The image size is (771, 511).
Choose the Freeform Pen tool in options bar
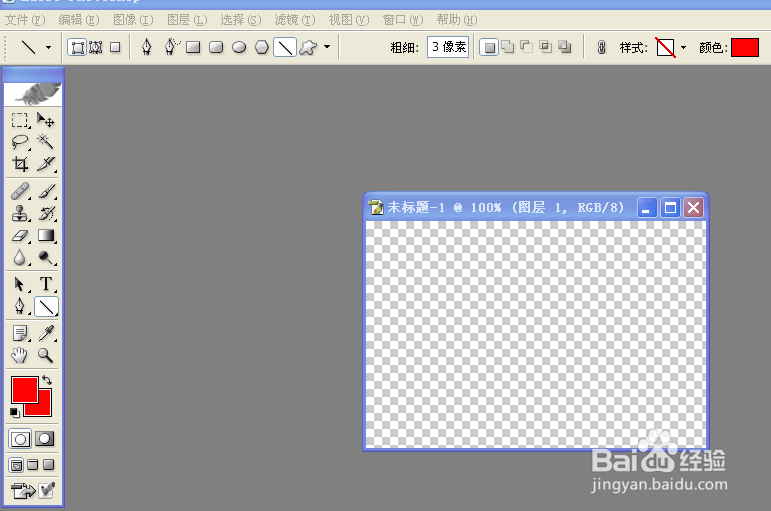170,47
